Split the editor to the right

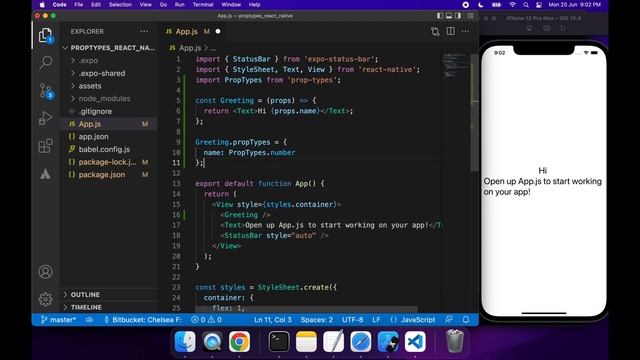451,31
